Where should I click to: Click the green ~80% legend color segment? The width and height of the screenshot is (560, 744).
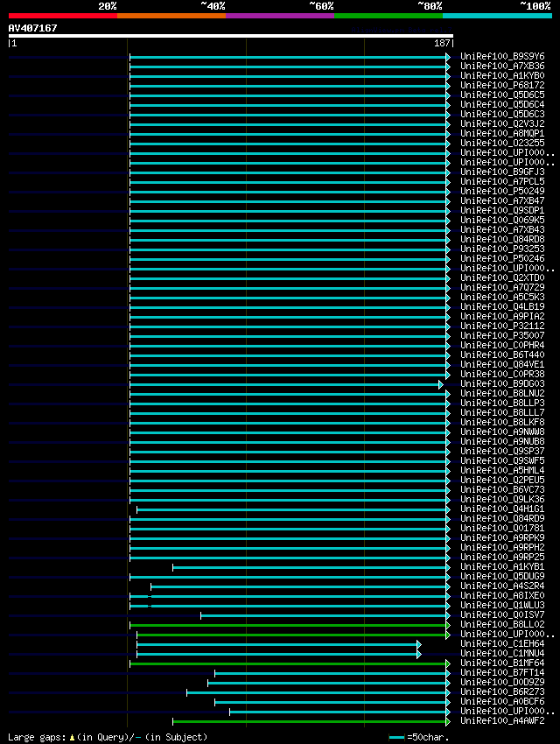coord(388,16)
